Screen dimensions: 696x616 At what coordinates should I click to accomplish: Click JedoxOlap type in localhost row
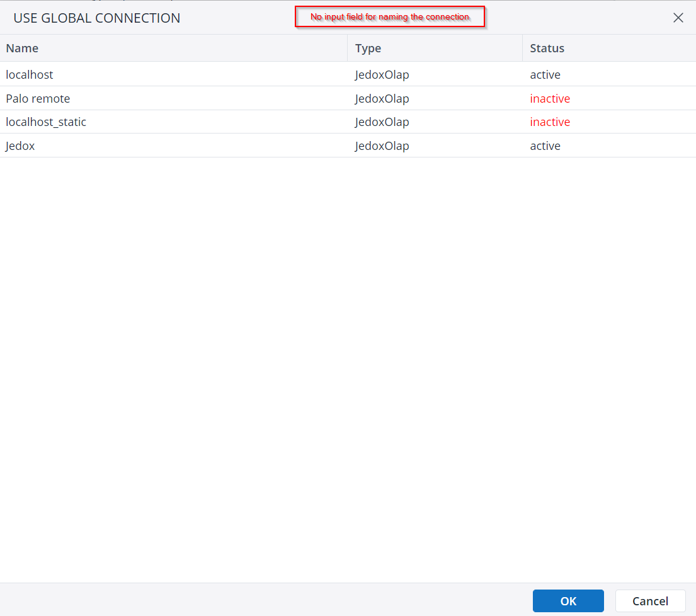pos(382,74)
